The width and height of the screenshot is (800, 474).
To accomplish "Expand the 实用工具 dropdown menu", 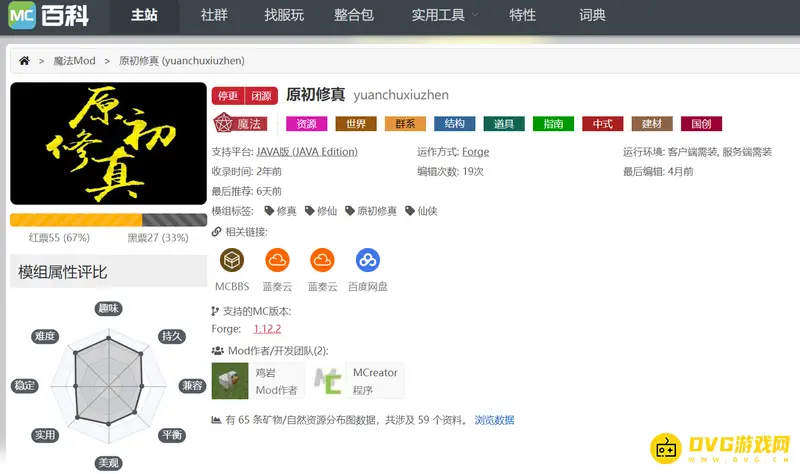I will point(445,16).
